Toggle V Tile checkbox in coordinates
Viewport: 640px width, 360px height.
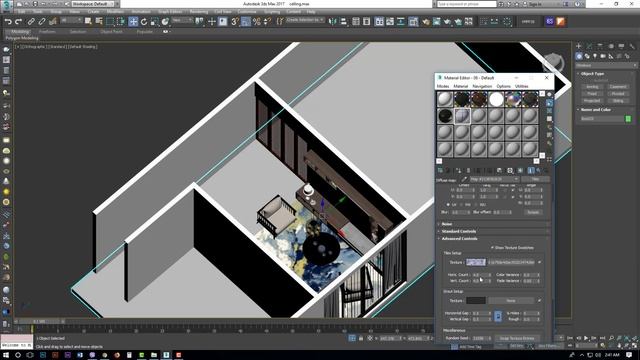(x=513, y=197)
